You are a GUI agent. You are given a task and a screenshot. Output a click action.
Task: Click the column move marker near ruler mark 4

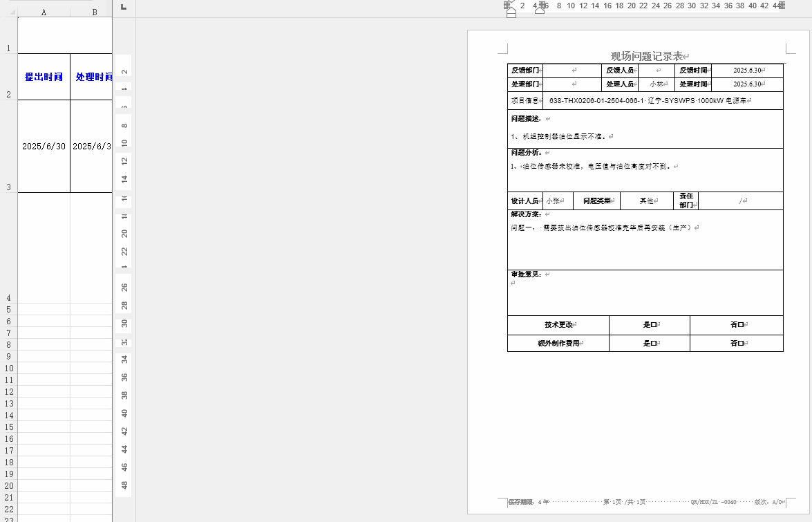click(x=541, y=6)
